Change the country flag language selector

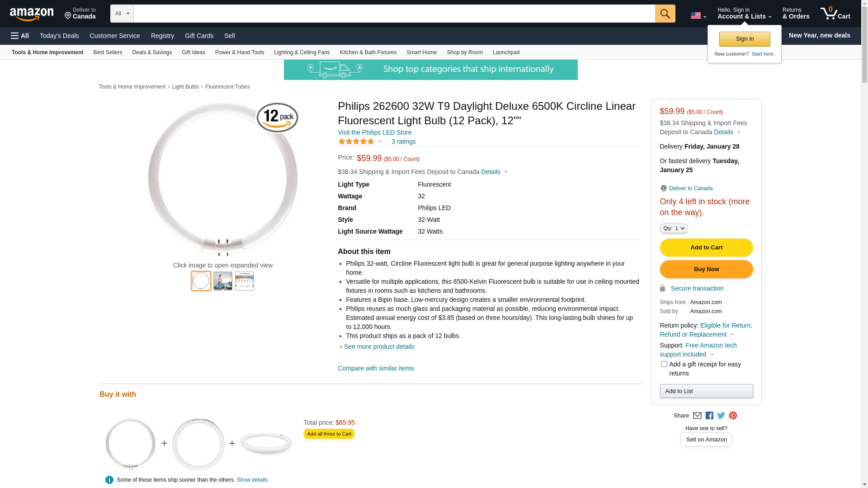click(698, 16)
